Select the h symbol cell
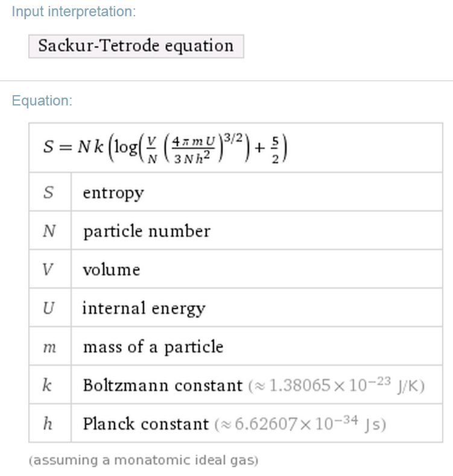This screenshot has height=476, width=453. (x=49, y=424)
